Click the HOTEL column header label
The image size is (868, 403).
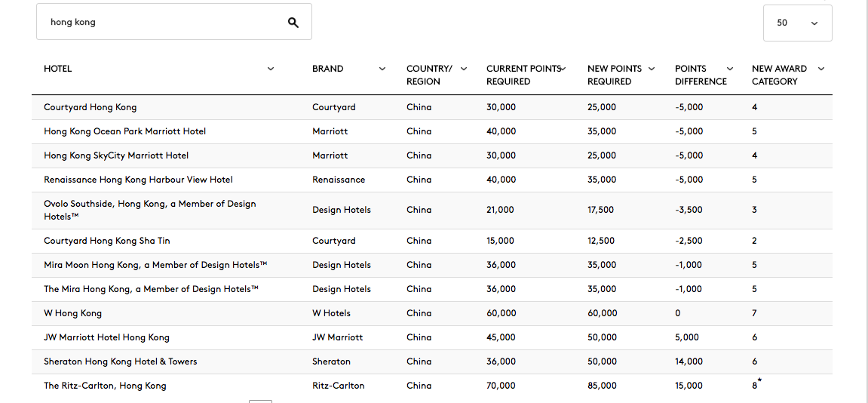57,69
